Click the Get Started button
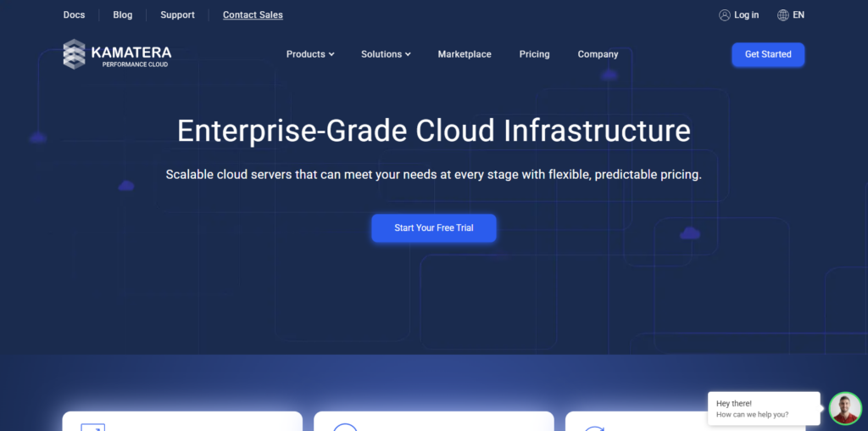This screenshot has height=431, width=868. point(768,54)
